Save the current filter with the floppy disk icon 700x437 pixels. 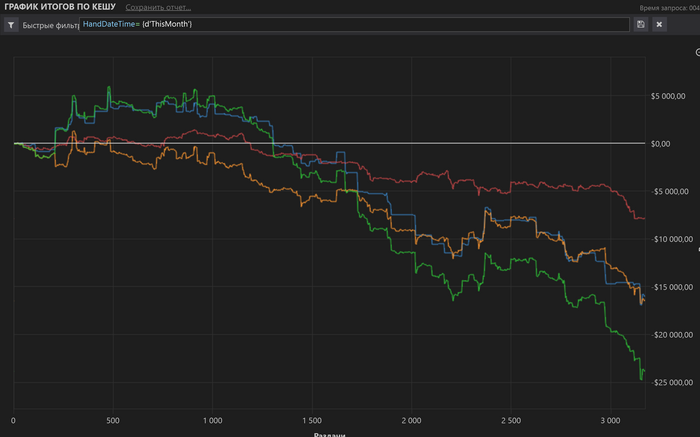point(641,25)
